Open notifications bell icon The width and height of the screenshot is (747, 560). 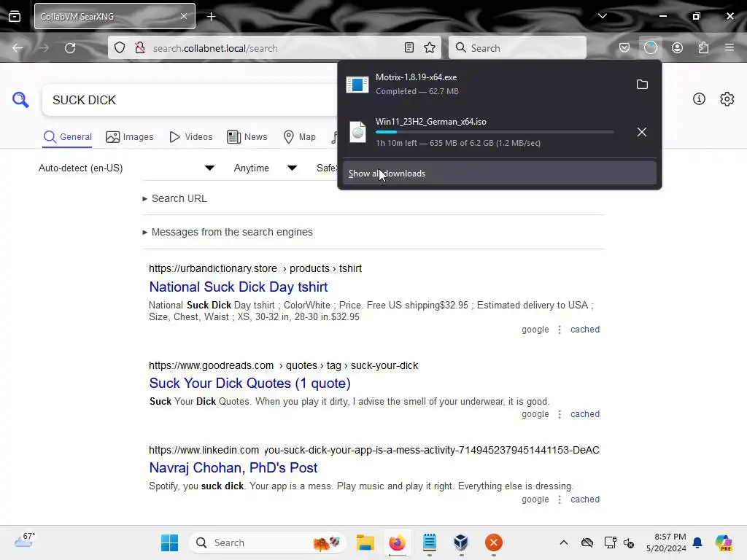(697, 542)
